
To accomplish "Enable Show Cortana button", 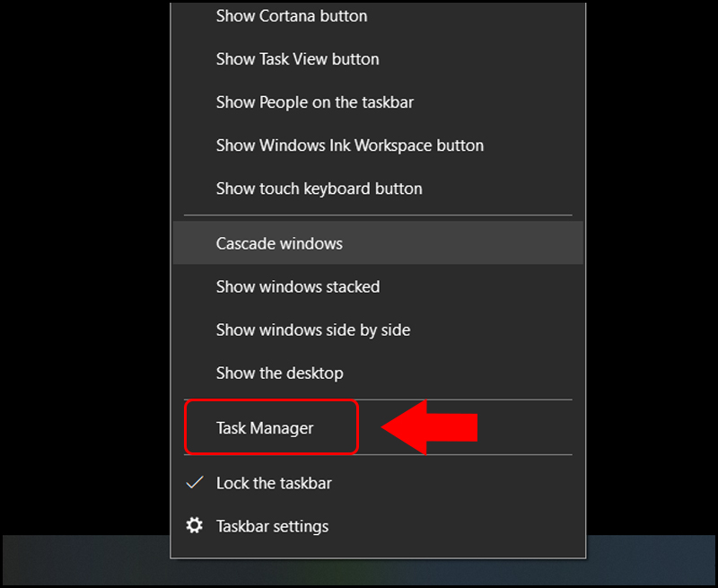I will click(291, 16).
